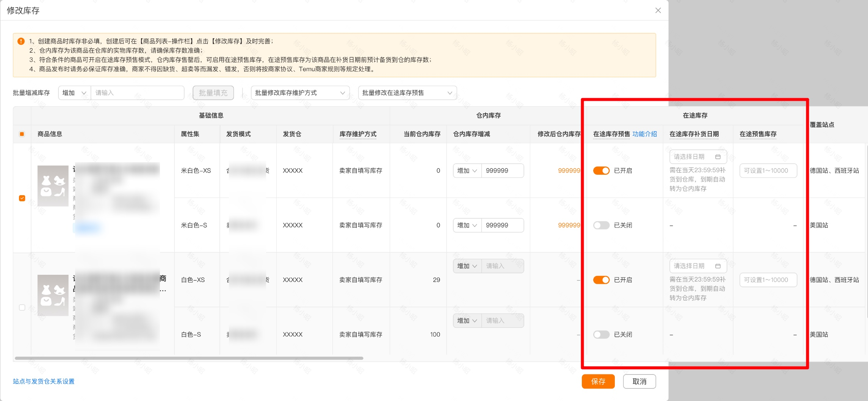Open the calendar icon for 白色-XS restock date
Viewport: 868px width, 401px height.
tap(719, 266)
